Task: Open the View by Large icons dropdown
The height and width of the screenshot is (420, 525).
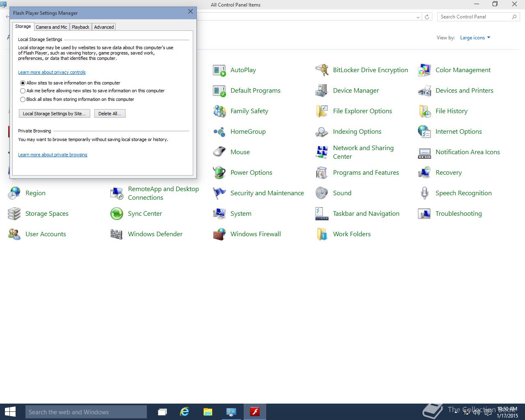Action: tap(475, 38)
